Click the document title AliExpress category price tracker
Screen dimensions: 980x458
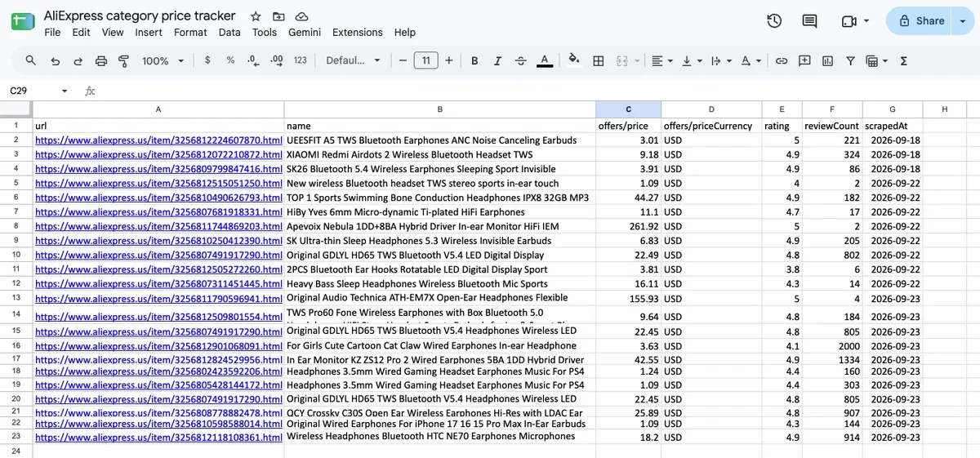140,16
